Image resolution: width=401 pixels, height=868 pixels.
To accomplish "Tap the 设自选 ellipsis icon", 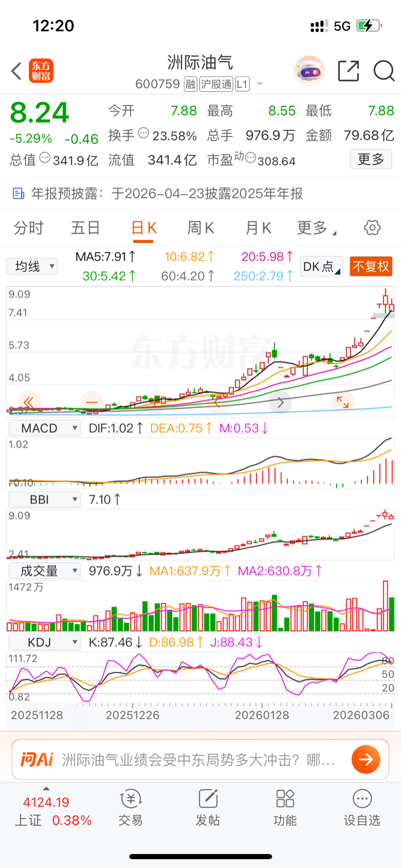I will (362, 799).
